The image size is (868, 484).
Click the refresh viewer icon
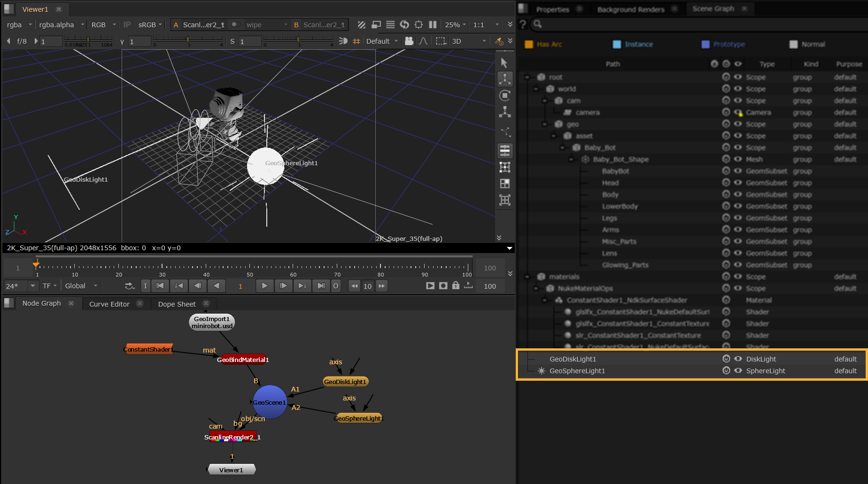point(404,25)
